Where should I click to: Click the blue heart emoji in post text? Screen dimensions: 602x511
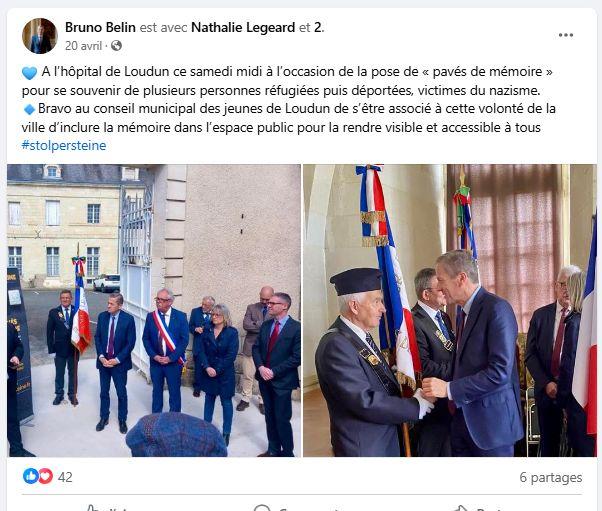point(30,73)
